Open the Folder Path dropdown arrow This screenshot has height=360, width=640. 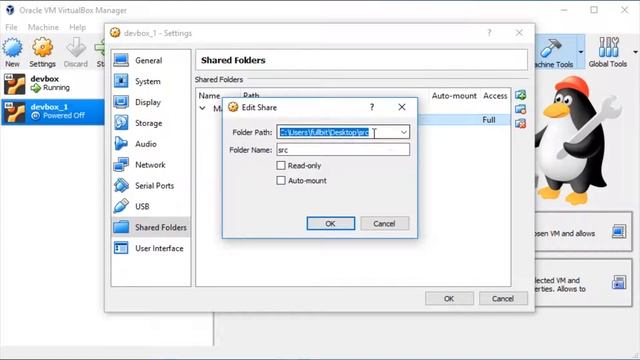[403, 132]
